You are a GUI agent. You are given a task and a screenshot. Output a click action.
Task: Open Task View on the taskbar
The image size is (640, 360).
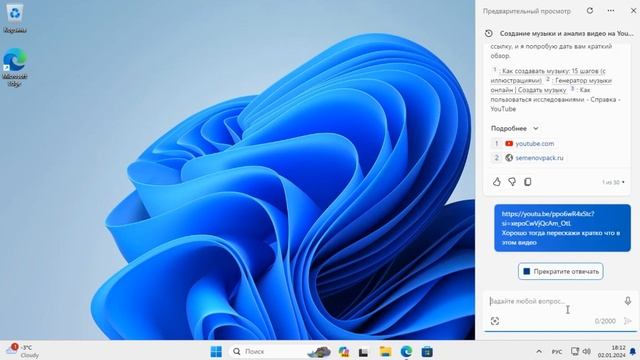(x=363, y=352)
